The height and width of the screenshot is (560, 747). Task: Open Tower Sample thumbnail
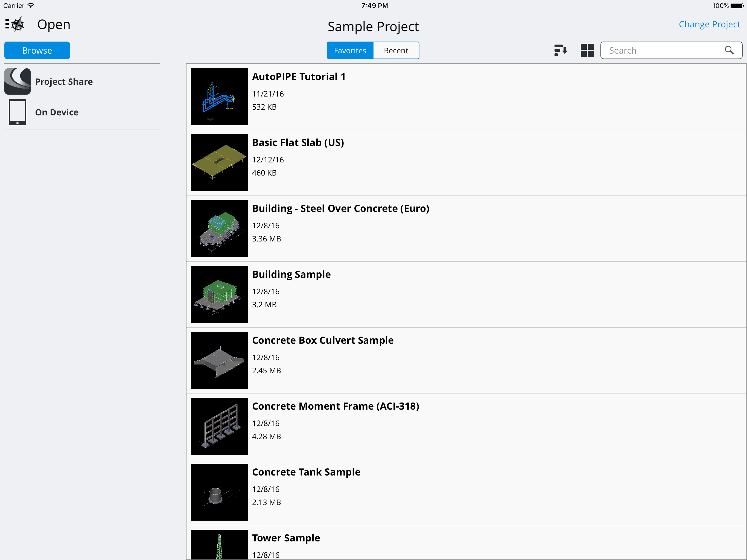[x=219, y=544]
